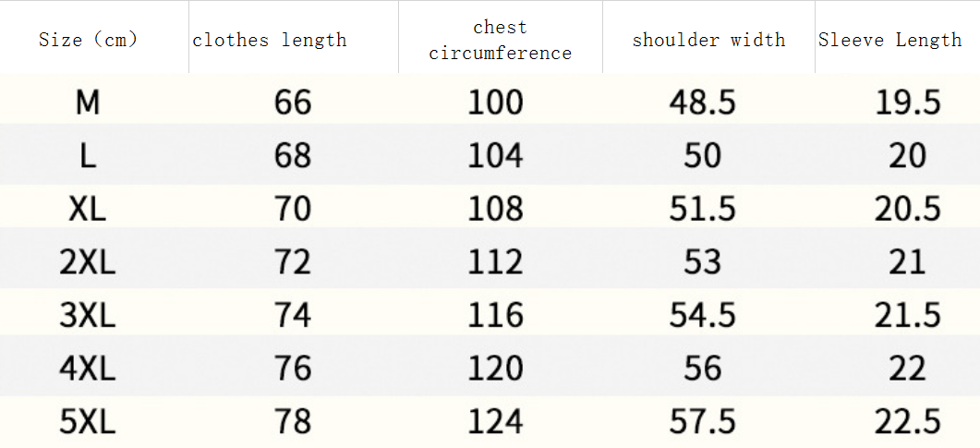Select the shoulder width header
The image size is (980, 448).
tap(708, 40)
